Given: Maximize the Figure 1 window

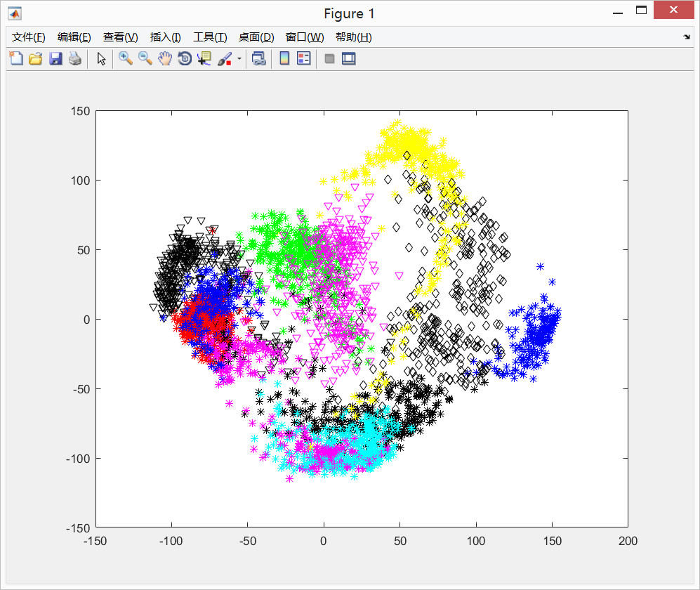Looking at the screenshot, I should coord(641,11).
